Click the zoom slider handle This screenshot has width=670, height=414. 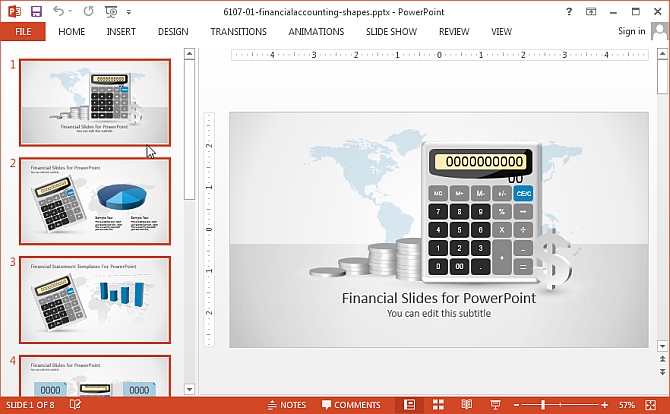pyautogui.click(x=543, y=405)
